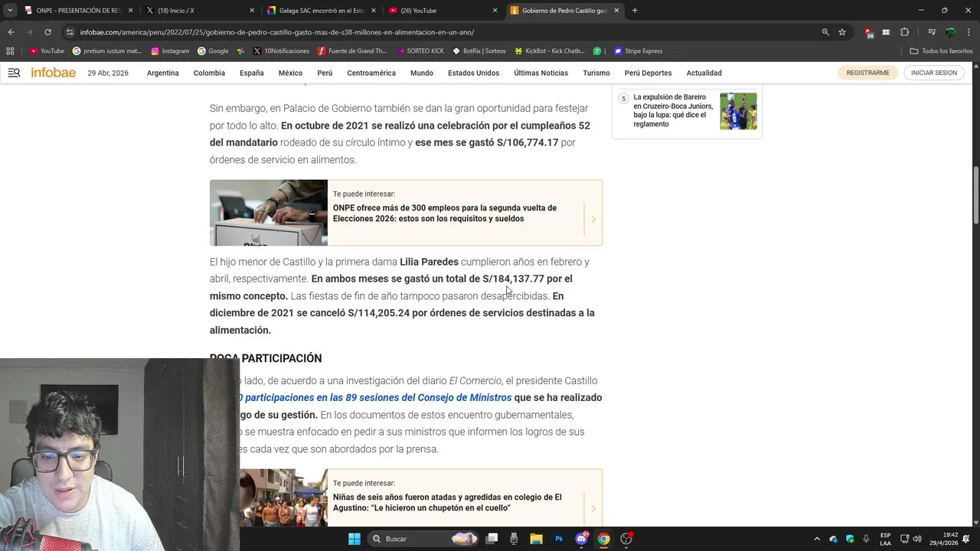980x551 pixels.
Task: Open the España section
Action: 251,73
